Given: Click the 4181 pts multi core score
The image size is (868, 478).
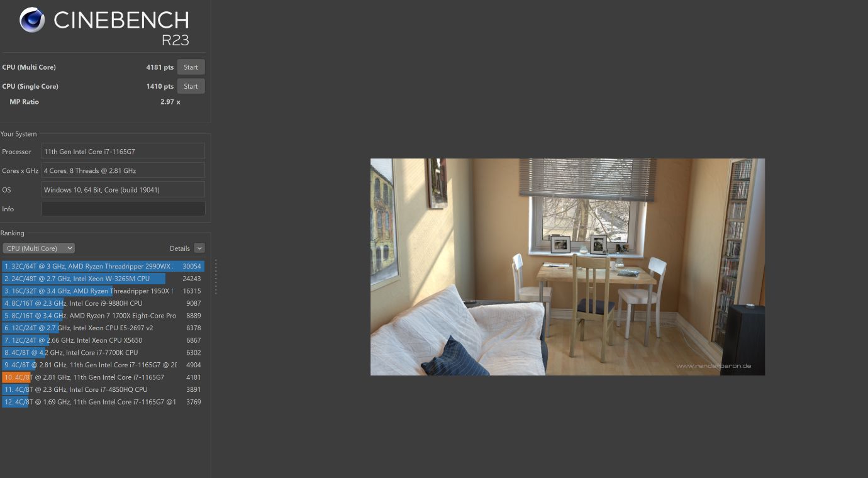Looking at the screenshot, I should click(x=160, y=67).
